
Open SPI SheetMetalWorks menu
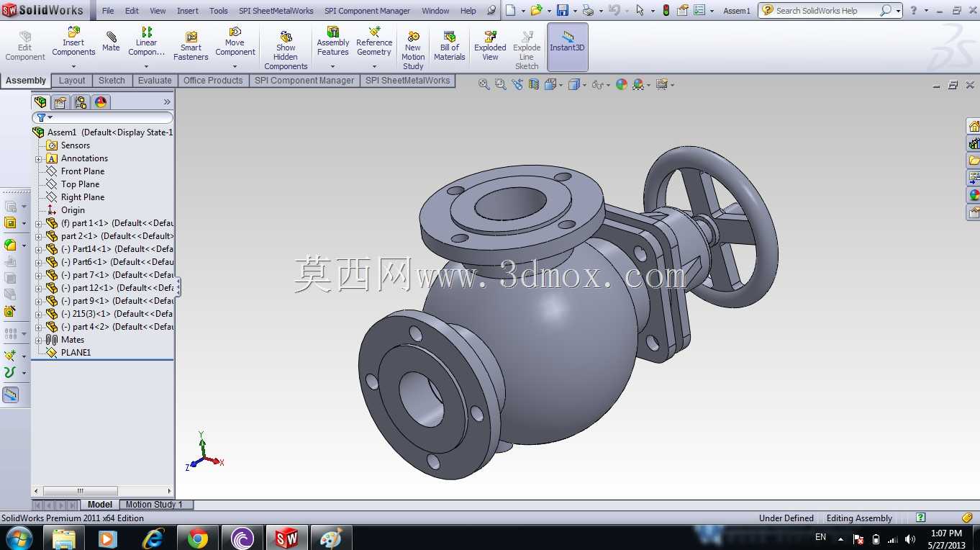point(276,11)
